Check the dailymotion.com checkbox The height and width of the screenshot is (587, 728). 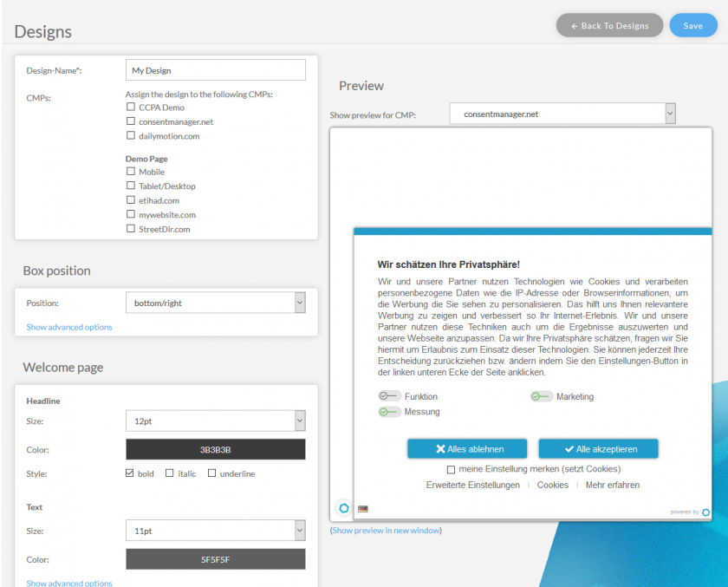pyautogui.click(x=131, y=135)
